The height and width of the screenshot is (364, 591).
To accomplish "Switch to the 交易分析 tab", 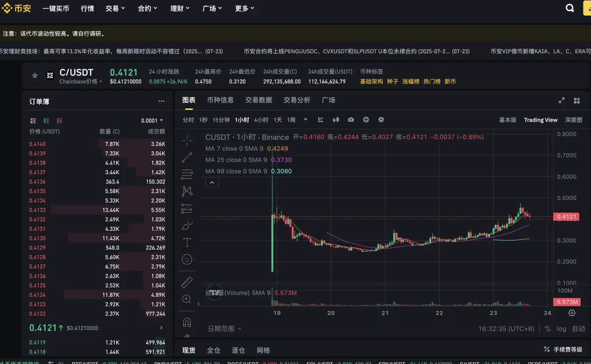I will point(297,100).
